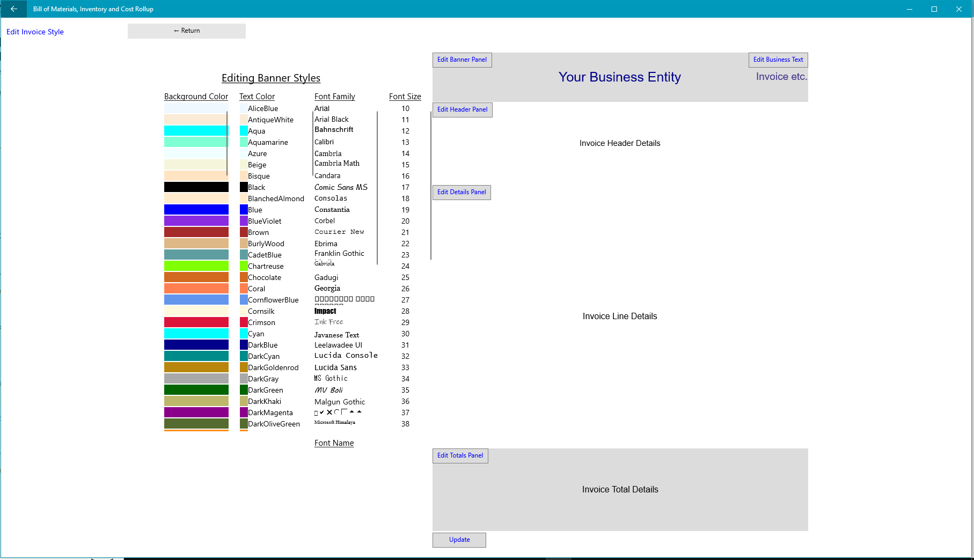
Task: Set font size to 14
Action: [x=405, y=153]
